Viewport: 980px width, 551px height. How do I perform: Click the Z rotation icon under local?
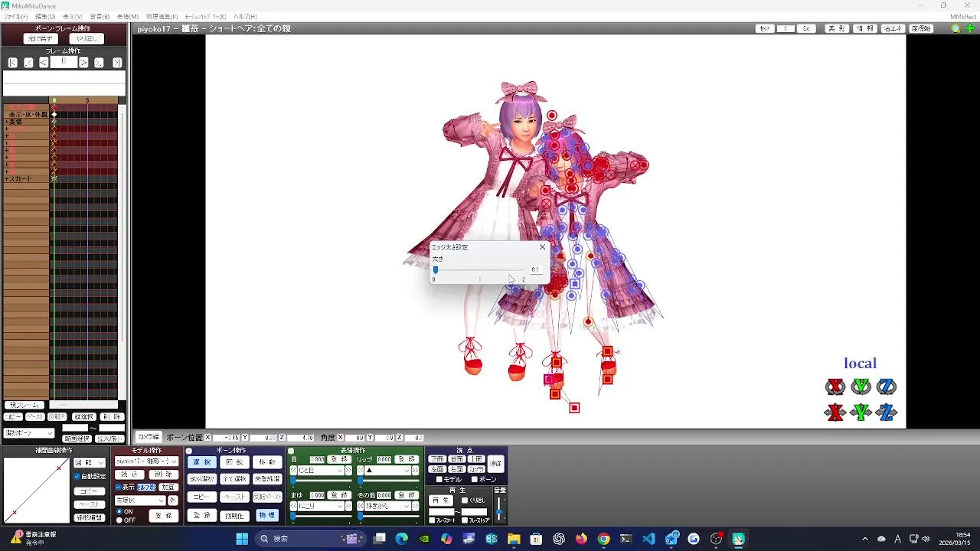pos(887,386)
